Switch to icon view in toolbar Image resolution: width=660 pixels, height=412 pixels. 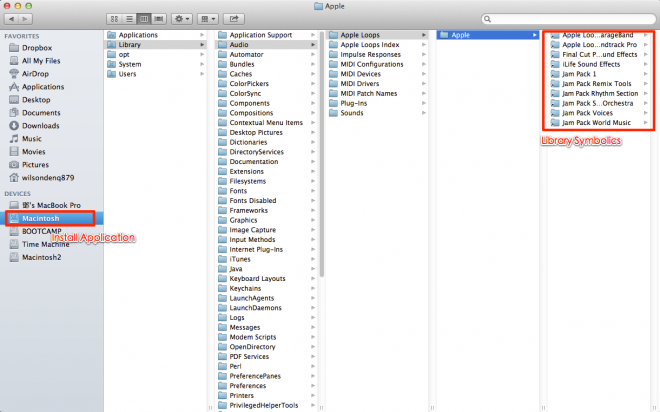tap(114, 18)
